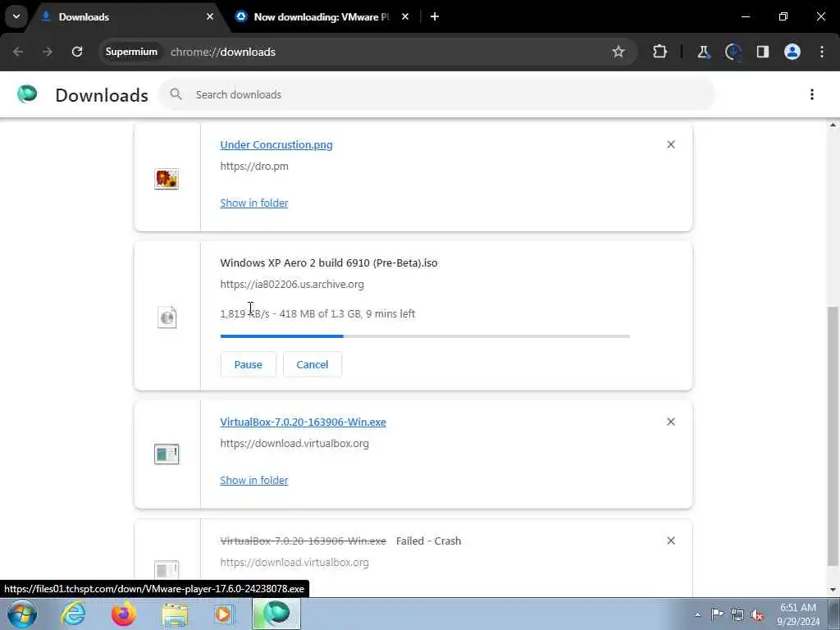Open a new tab with plus button

point(435,16)
